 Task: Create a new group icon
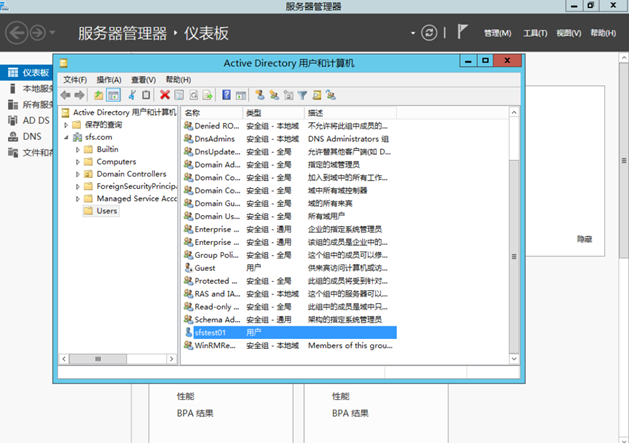(274, 95)
